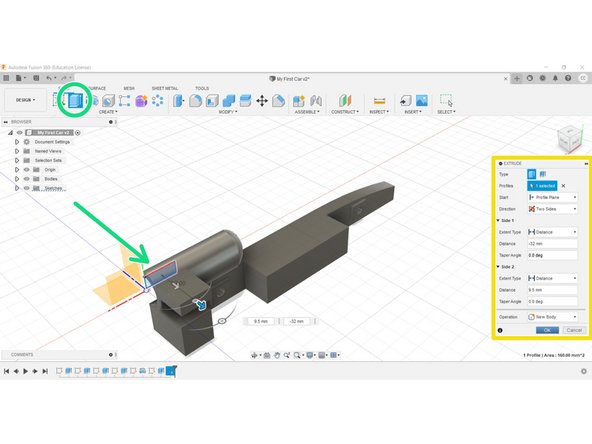
Task: Click the Insert Image (canvas) icon
Action: tap(422, 100)
